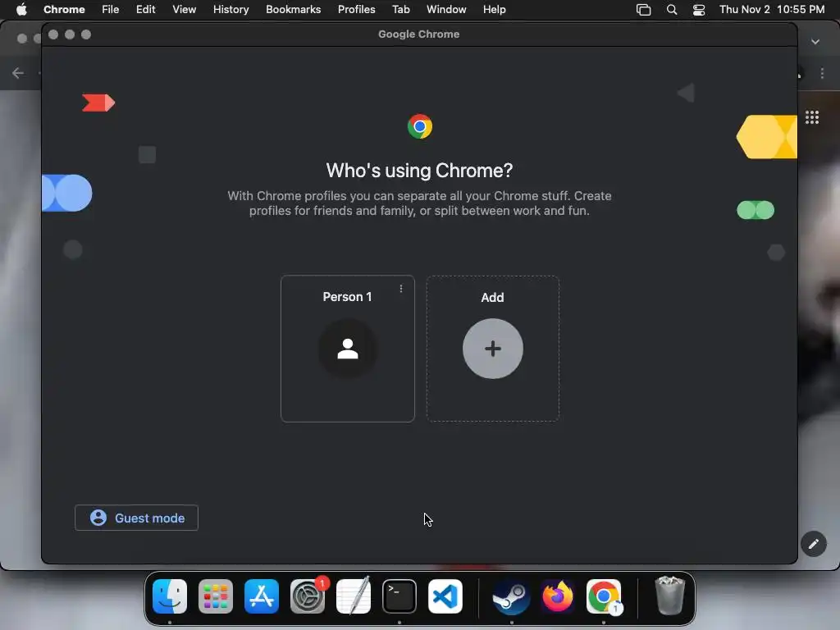The height and width of the screenshot is (630, 840).
Task: Enter Guest mode
Action: point(137,518)
